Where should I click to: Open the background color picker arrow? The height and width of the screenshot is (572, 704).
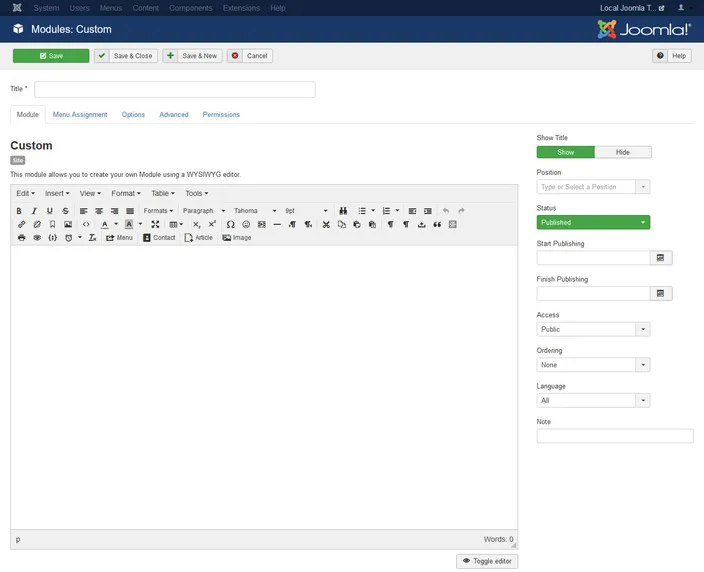(x=141, y=224)
